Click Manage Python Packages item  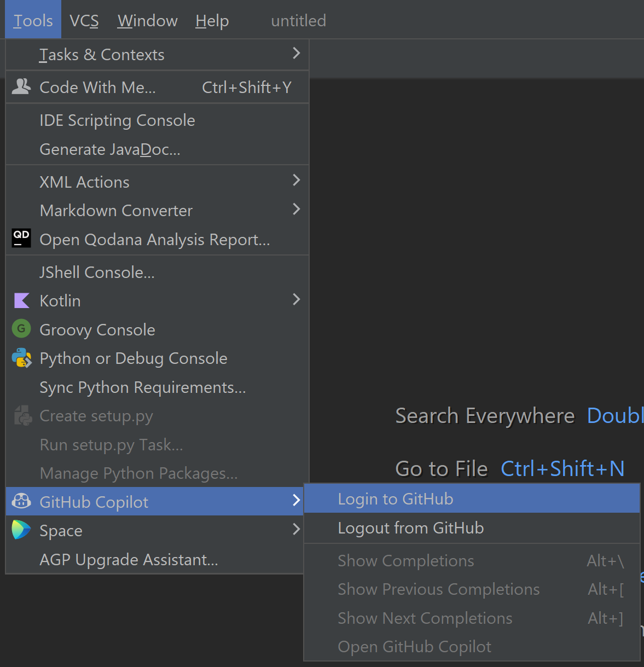click(x=157, y=473)
